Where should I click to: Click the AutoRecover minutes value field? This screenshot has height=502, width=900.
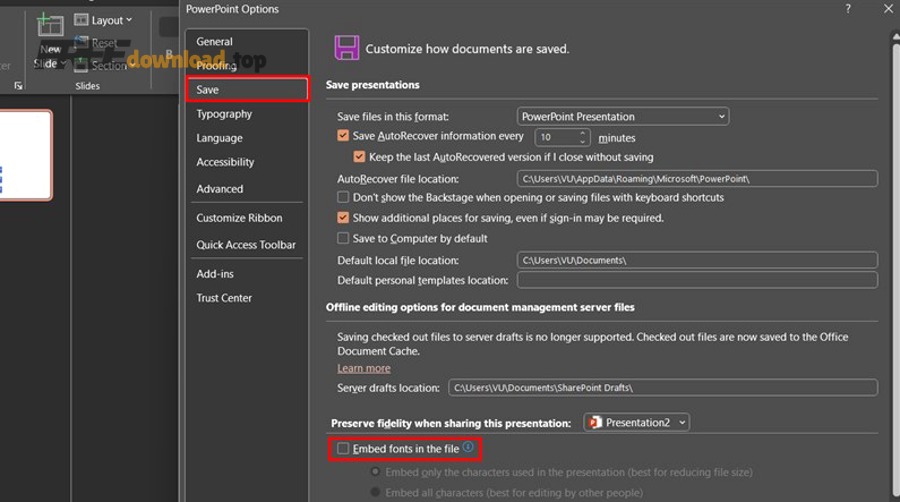(556, 138)
